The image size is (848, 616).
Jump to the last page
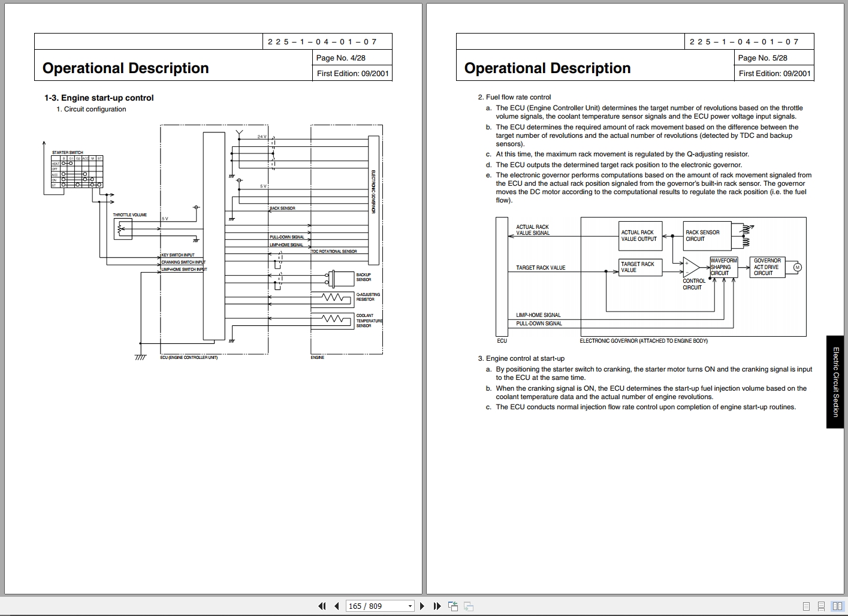tap(437, 606)
